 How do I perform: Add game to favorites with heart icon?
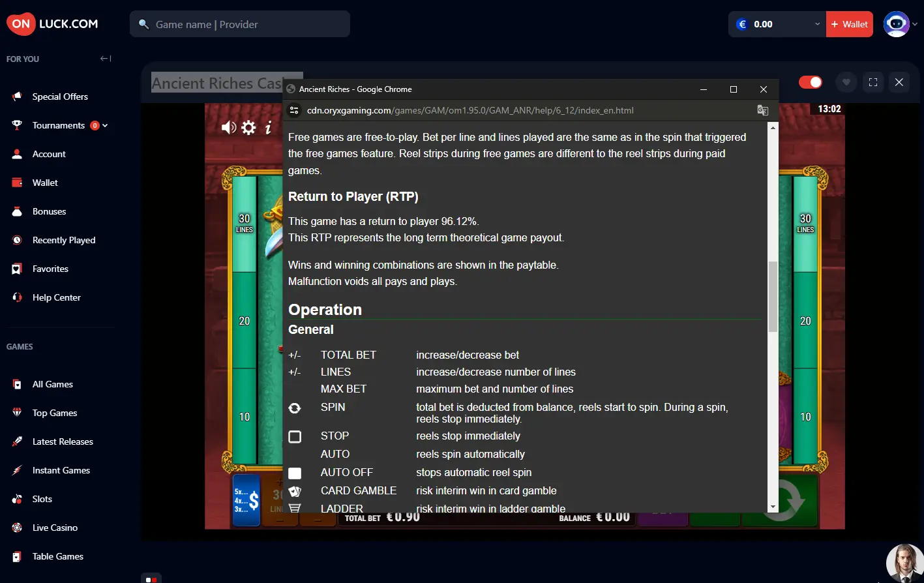846,82
